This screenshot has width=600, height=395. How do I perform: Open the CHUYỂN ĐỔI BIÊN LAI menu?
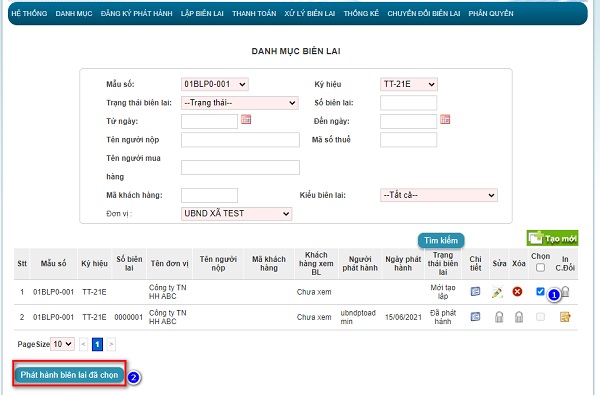coord(424,13)
